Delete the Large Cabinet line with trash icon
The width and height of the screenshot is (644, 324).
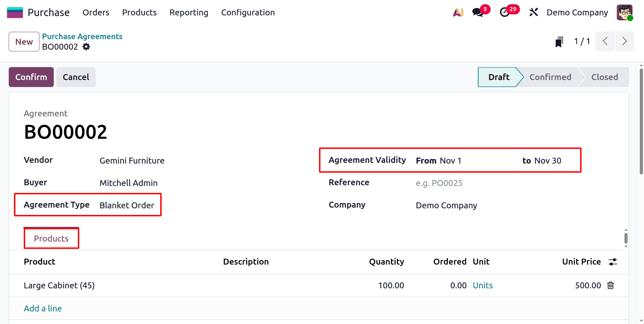[610, 285]
